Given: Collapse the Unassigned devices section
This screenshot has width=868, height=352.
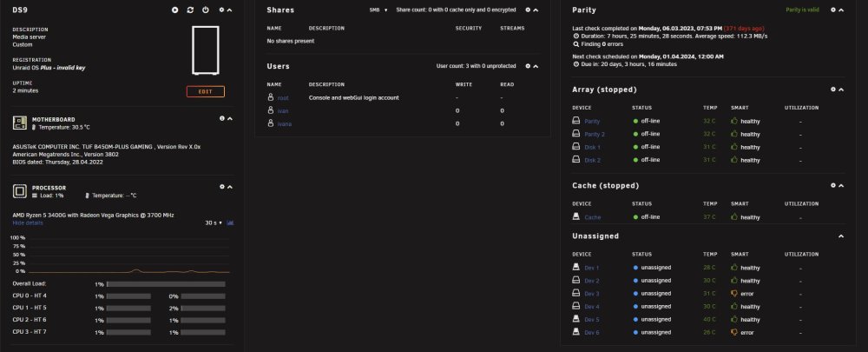Looking at the screenshot, I should [841, 236].
